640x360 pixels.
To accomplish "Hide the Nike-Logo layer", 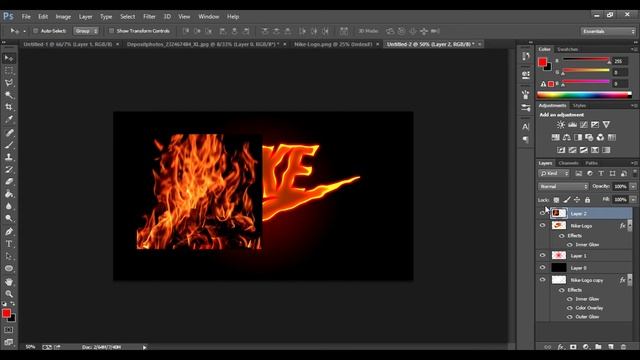I will point(542,225).
